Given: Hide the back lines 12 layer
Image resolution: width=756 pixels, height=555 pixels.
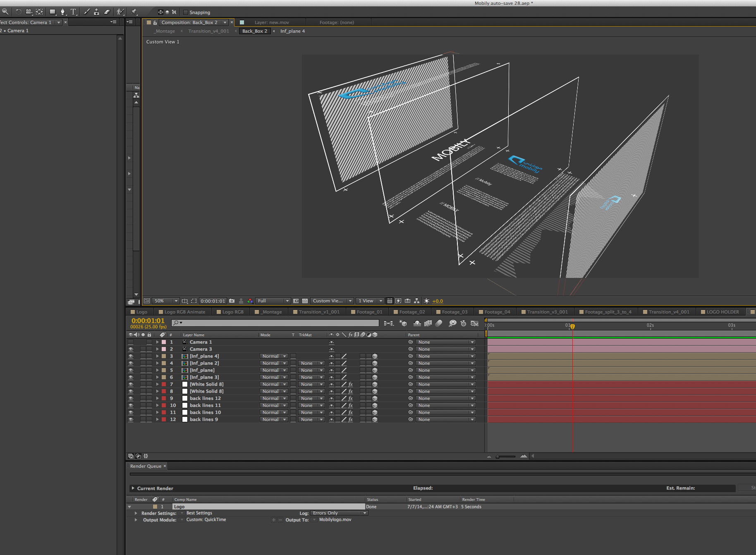Looking at the screenshot, I should click(131, 398).
